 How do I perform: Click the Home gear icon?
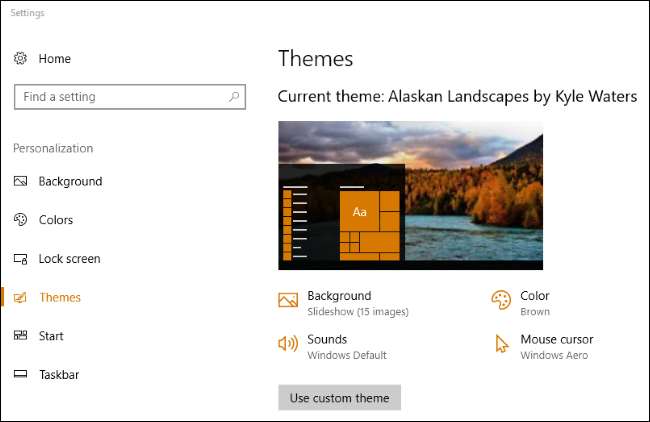click(20, 58)
